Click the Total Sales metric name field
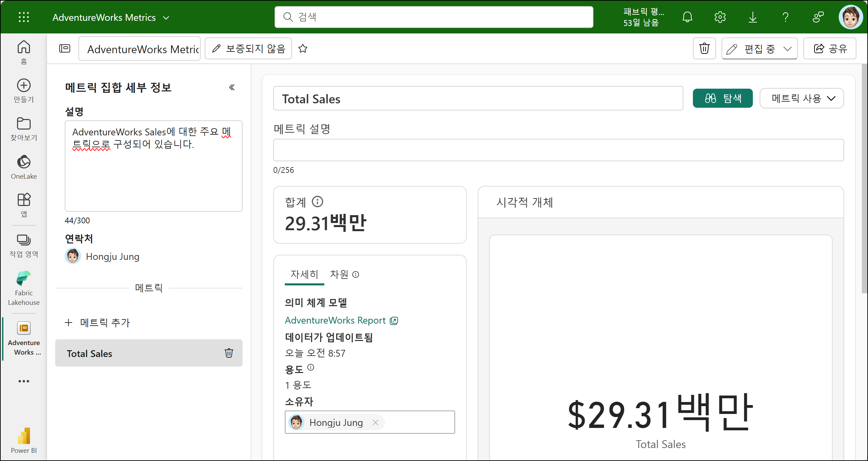This screenshot has width=868, height=461. (x=478, y=99)
